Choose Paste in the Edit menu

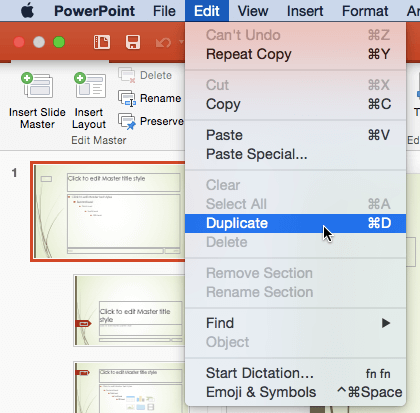coord(295,135)
